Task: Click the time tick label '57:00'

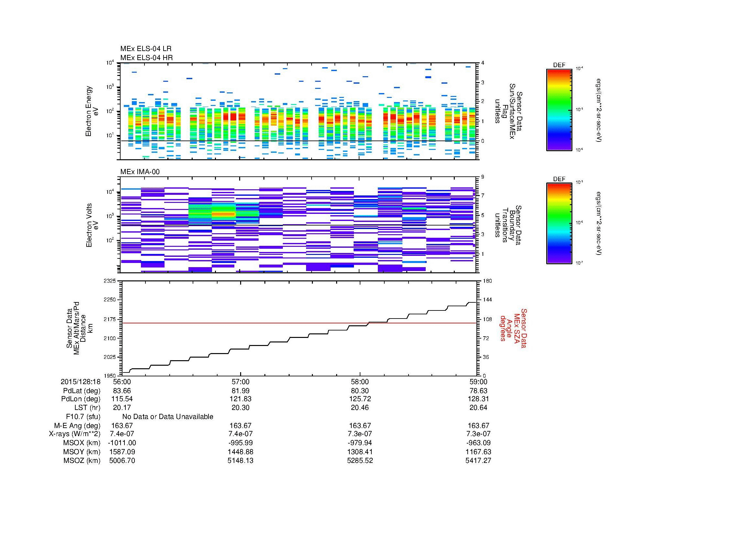Action: (x=241, y=382)
